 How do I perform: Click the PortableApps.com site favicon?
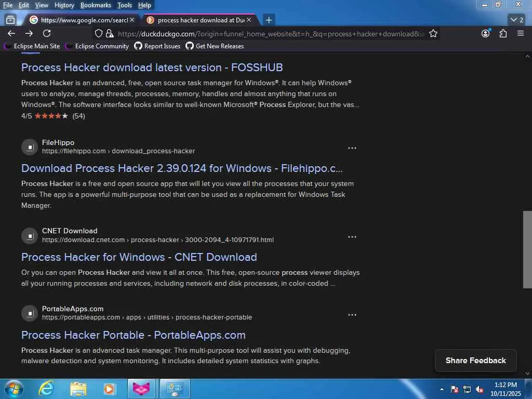[x=30, y=313]
